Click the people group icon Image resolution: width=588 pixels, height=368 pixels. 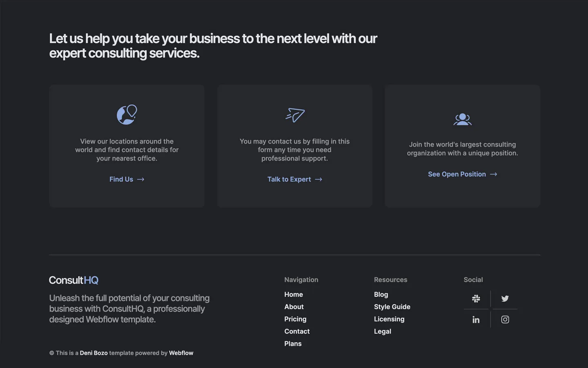pyautogui.click(x=463, y=119)
